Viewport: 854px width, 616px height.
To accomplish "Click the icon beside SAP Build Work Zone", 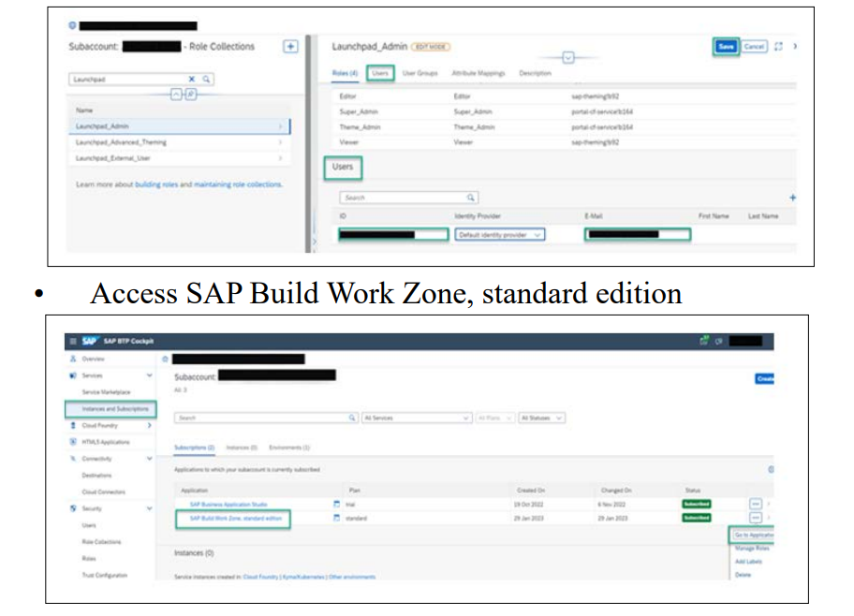I will point(336,518).
